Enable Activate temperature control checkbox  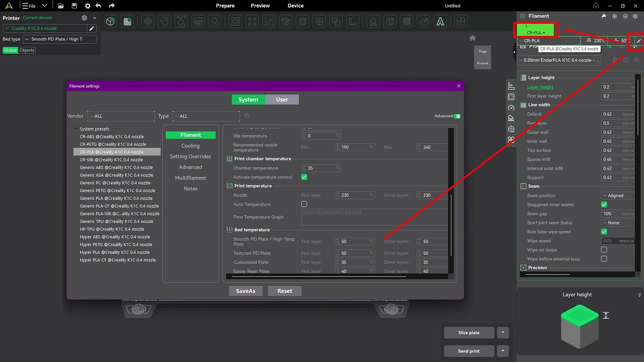tap(304, 177)
